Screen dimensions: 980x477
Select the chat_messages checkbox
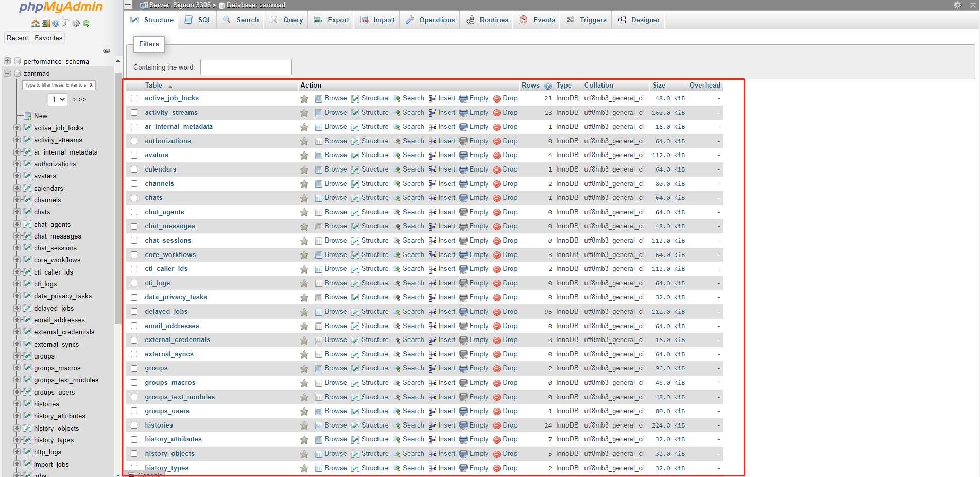134,226
